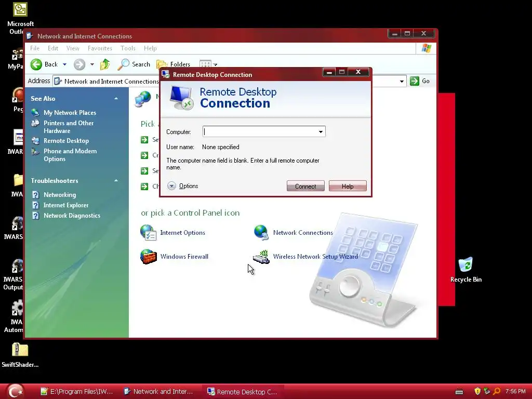Open Printers and Other Hardware link
Image resolution: width=532 pixels, height=399 pixels.
(x=69, y=127)
